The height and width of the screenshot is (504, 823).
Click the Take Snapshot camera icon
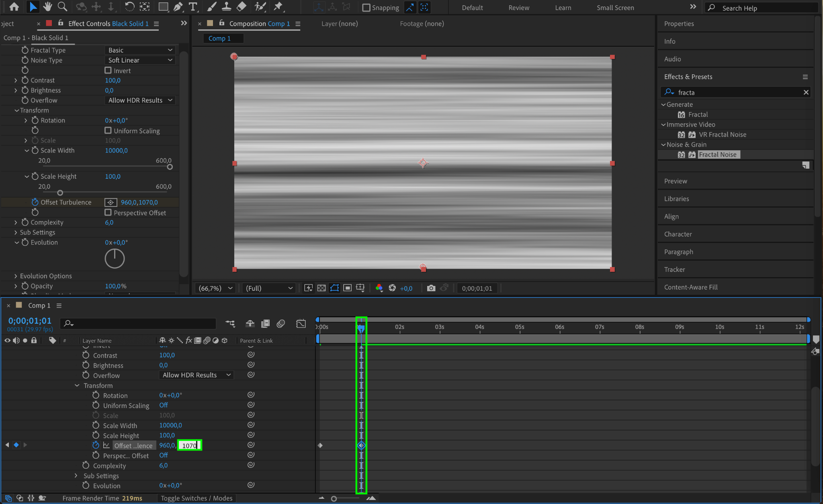[431, 288]
